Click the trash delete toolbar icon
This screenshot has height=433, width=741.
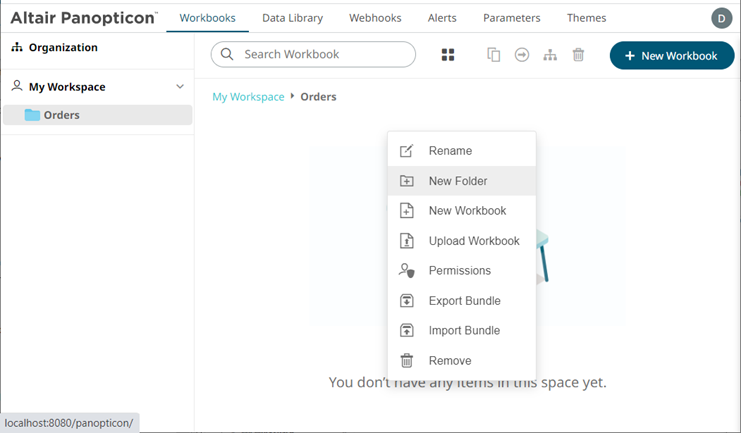[578, 55]
